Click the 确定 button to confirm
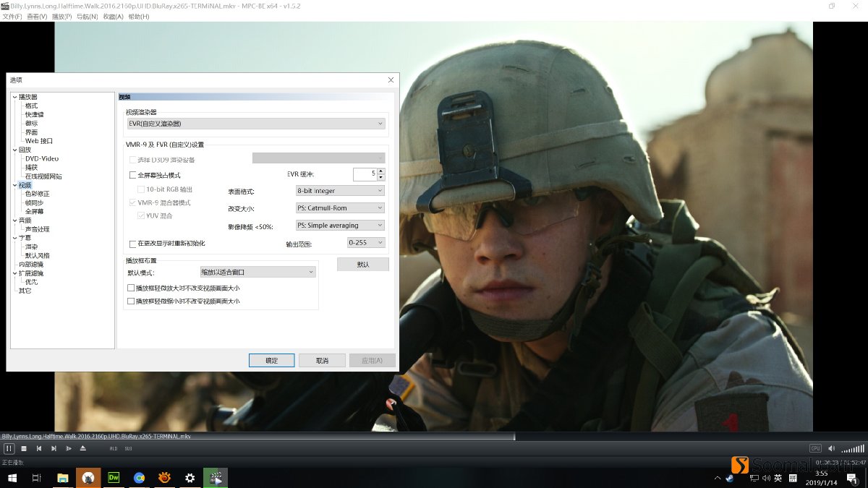 [x=271, y=360]
